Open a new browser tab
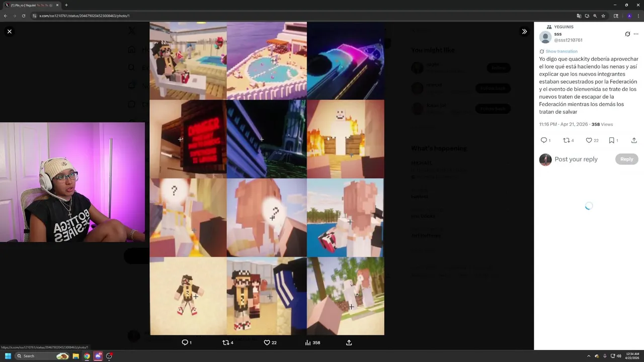 (66, 5)
